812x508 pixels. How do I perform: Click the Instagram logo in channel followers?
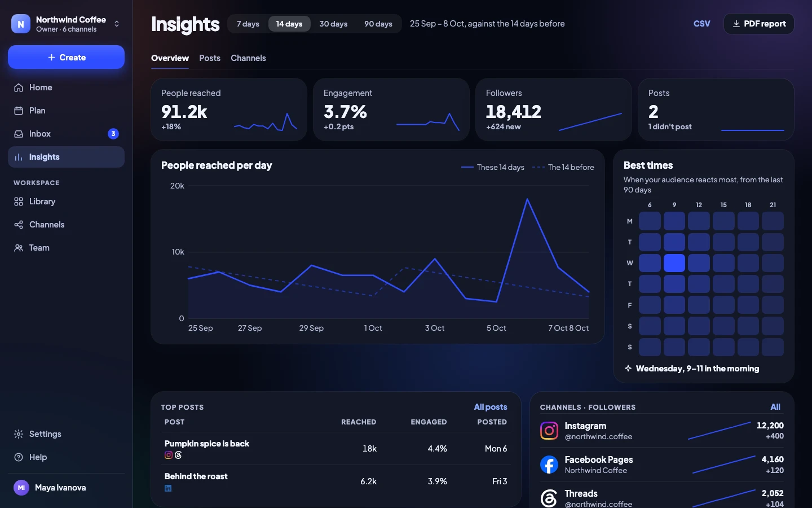click(x=549, y=431)
